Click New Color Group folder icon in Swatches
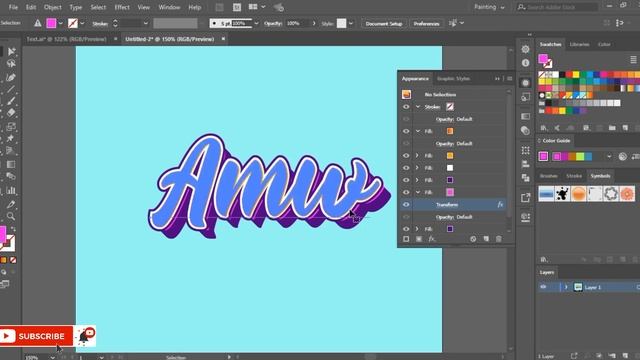This screenshot has height=360, width=640. pyautogui.click(x=612, y=128)
